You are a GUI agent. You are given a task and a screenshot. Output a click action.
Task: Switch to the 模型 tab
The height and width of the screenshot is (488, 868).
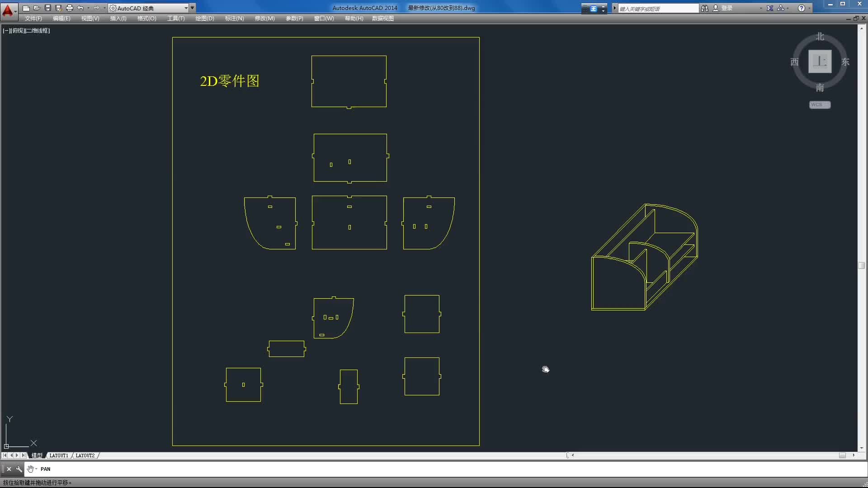(37, 455)
